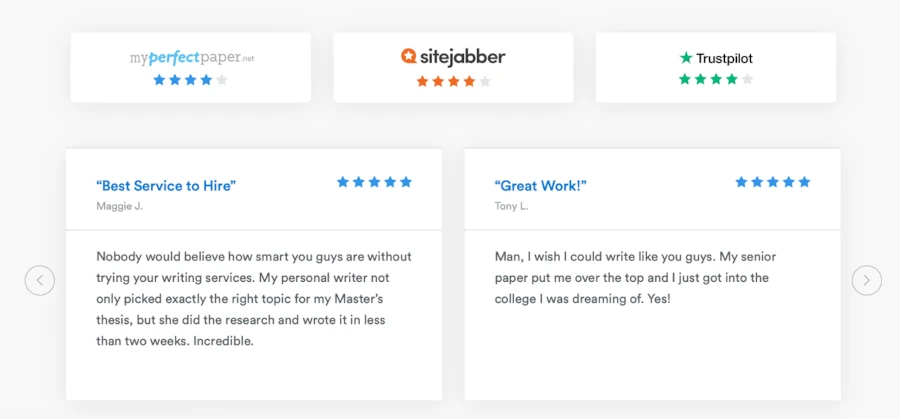Click the previous review arrow

coord(40,281)
